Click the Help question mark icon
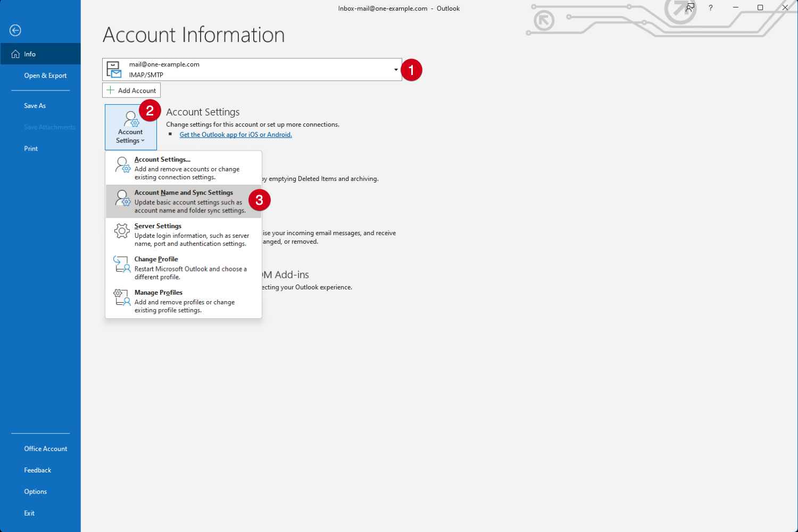 coord(710,8)
